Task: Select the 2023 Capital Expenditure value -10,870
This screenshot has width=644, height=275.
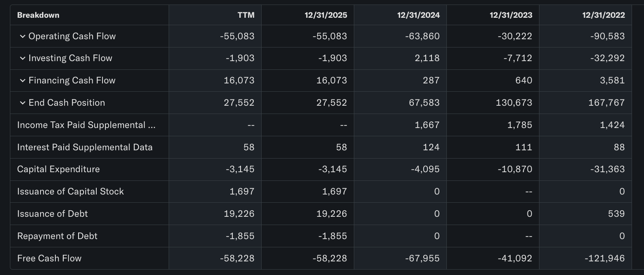Action: click(x=515, y=169)
